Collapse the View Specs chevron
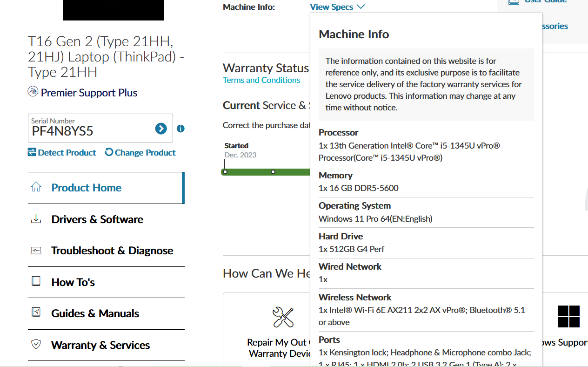Viewport: 588px width, 367px height. [x=361, y=7]
